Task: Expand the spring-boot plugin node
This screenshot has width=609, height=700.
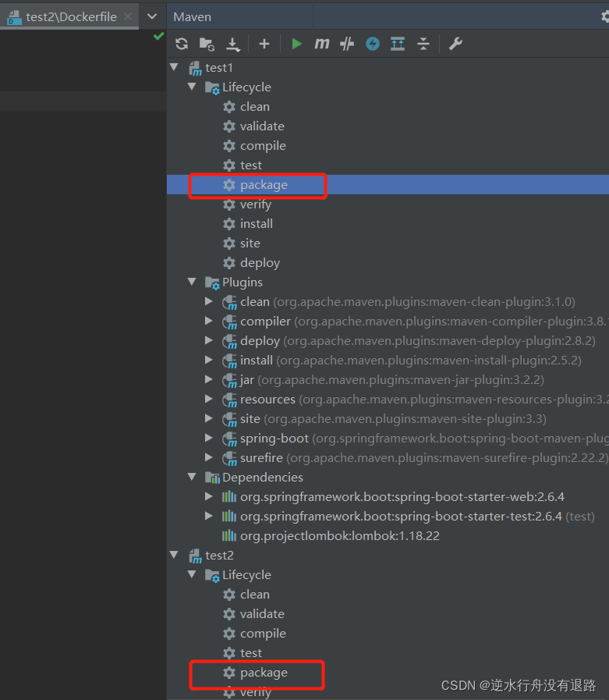Action: tap(208, 438)
